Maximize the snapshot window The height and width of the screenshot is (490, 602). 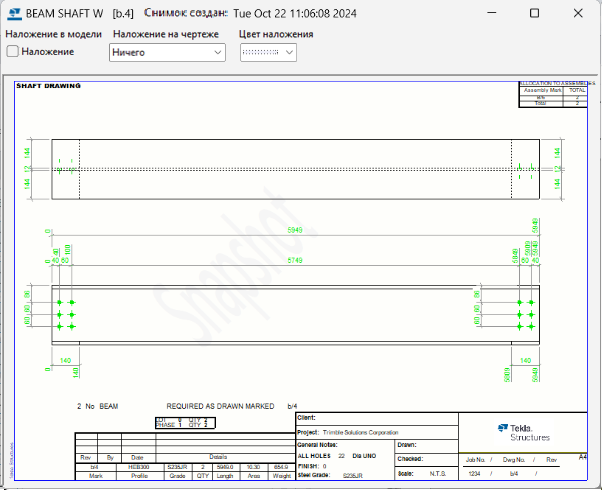click(x=535, y=13)
